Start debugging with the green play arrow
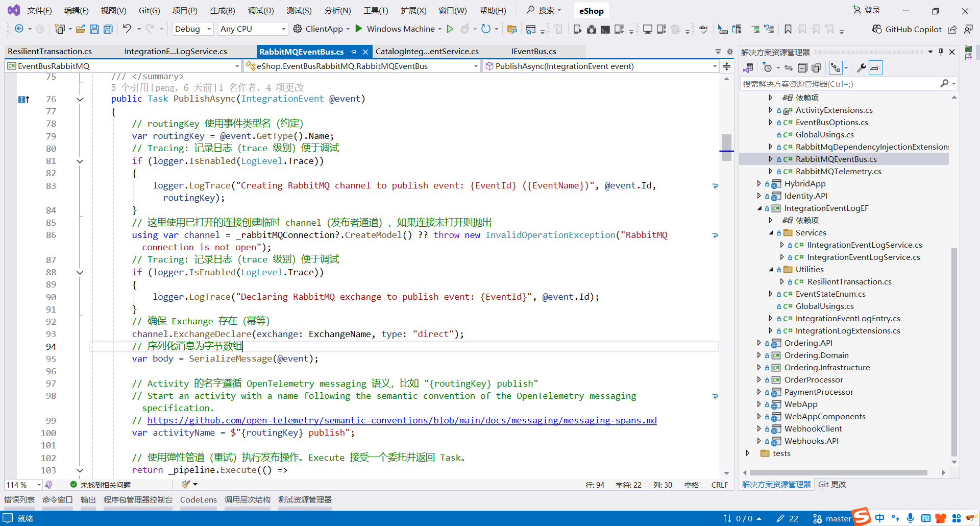 (359, 29)
